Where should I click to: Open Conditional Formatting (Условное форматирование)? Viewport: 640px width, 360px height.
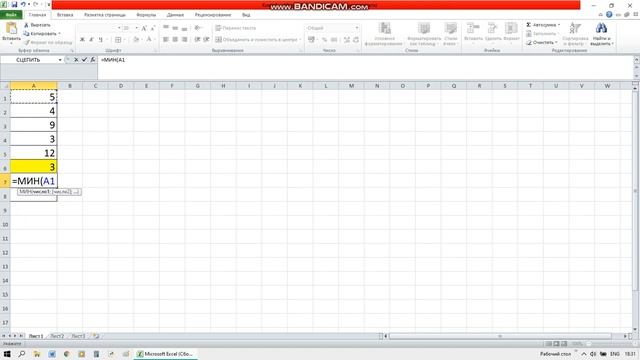point(384,34)
